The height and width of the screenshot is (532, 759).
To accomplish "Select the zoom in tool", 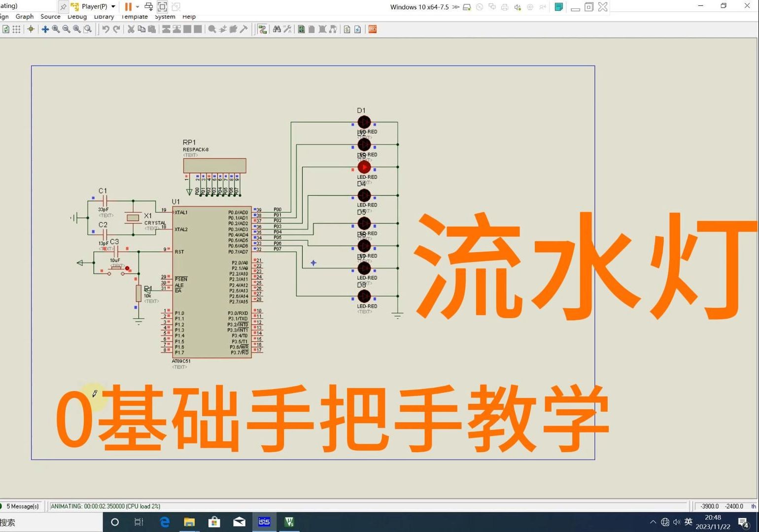I will pyautogui.click(x=56, y=29).
